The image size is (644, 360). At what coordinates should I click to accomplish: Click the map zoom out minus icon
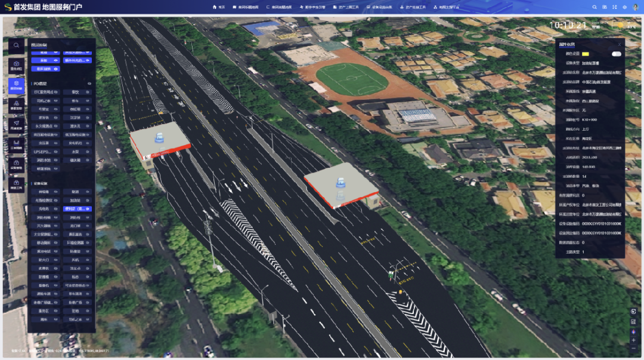click(633, 349)
